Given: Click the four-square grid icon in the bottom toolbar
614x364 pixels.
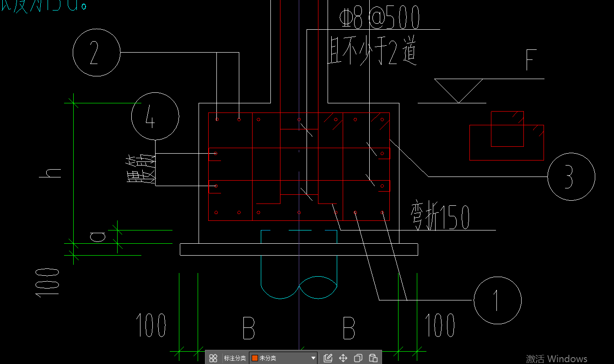Looking at the screenshot, I should (213, 358).
